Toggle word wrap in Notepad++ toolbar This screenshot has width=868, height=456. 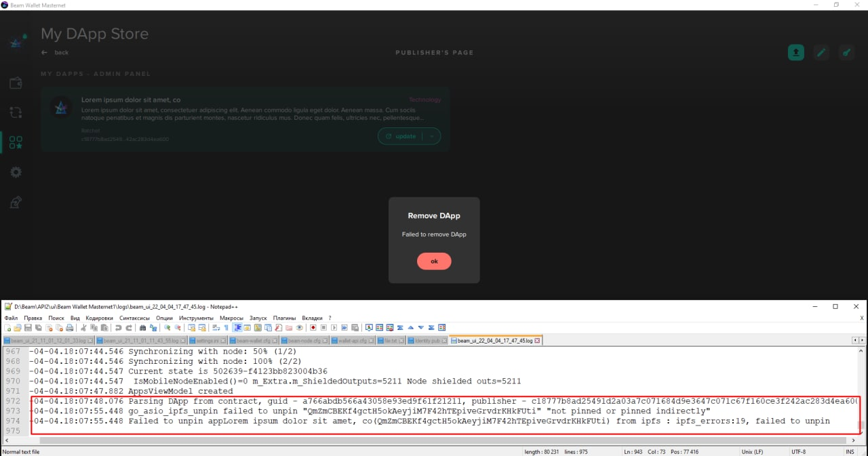tap(216, 327)
